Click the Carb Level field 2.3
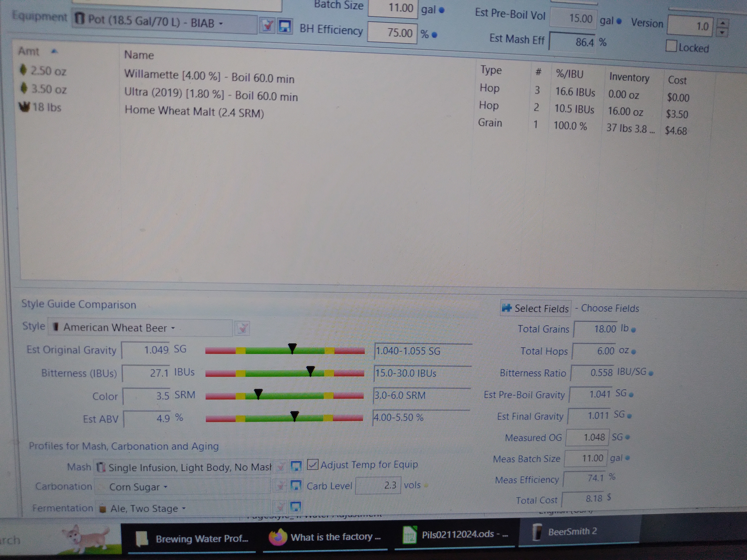Viewport: 747px width, 560px height. tap(378, 485)
